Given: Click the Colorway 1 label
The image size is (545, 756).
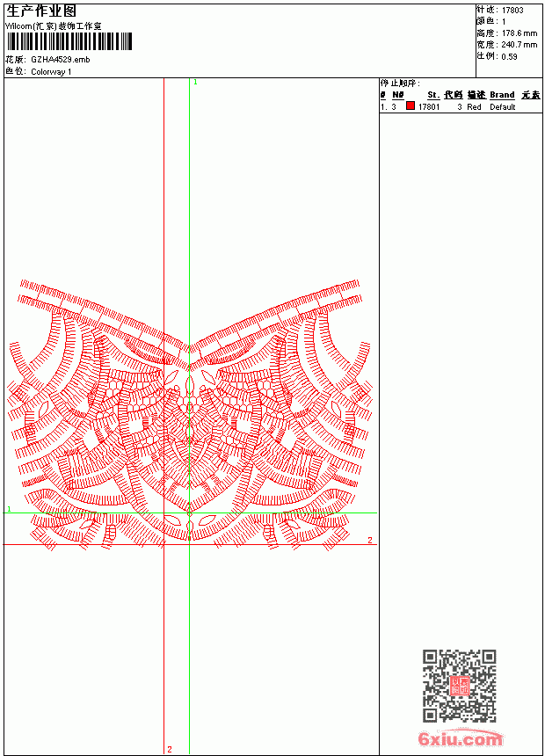Looking at the screenshot, I should pyautogui.click(x=51, y=72).
